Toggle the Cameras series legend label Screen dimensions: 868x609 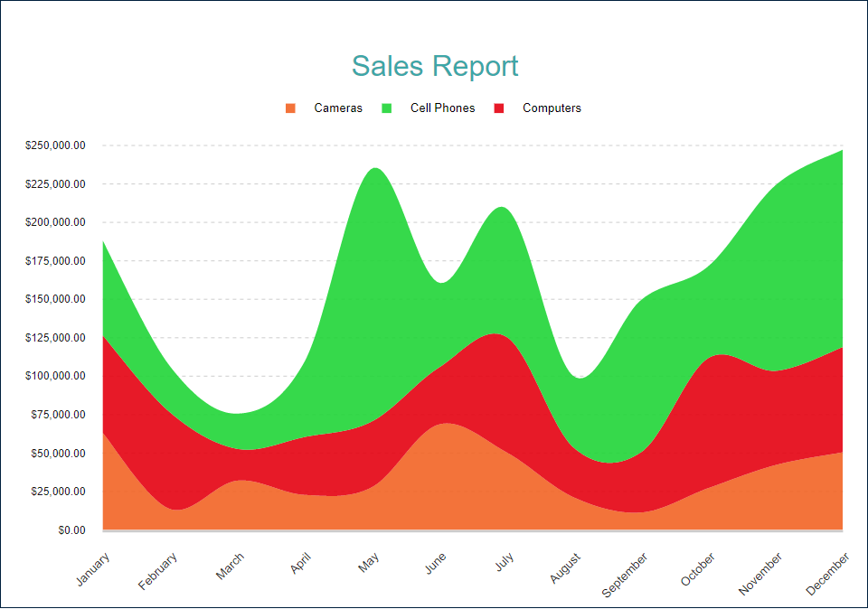pyautogui.click(x=338, y=108)
